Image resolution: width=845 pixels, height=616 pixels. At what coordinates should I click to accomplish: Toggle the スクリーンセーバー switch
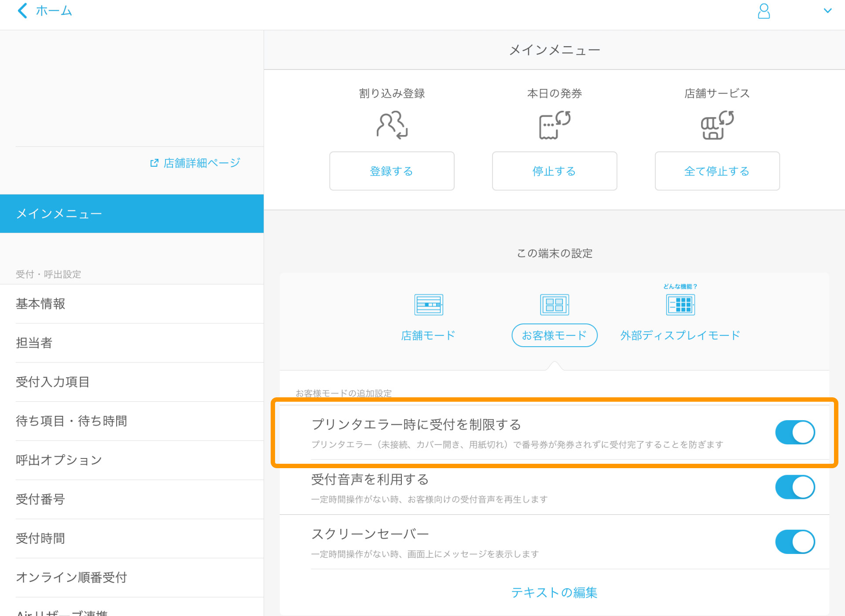point(794,542)
